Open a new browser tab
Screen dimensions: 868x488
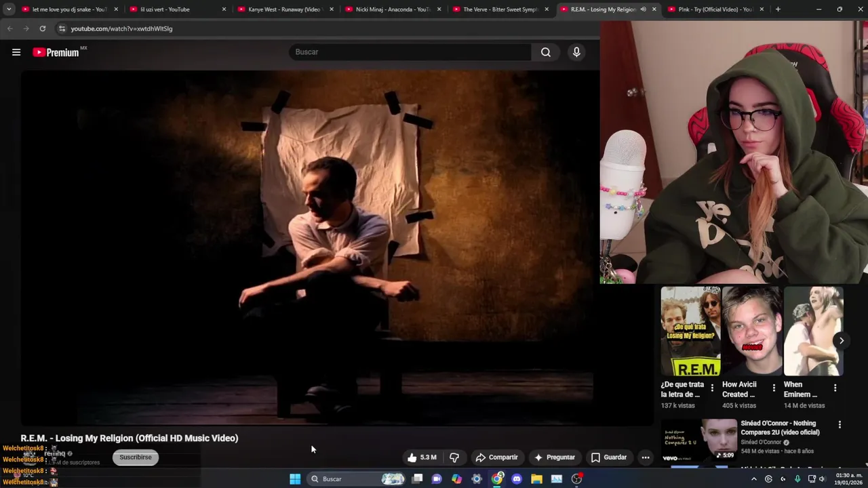(x=778, y=9)
